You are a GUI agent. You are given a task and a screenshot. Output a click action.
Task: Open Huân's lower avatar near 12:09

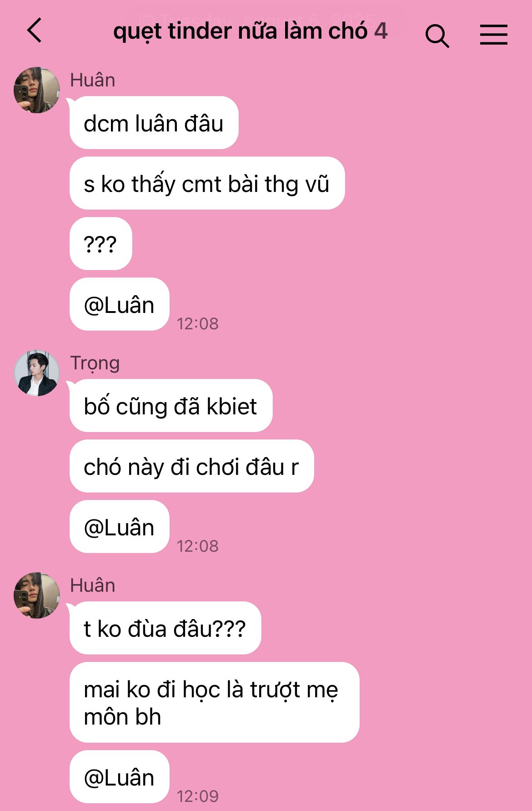pos(37,595)
